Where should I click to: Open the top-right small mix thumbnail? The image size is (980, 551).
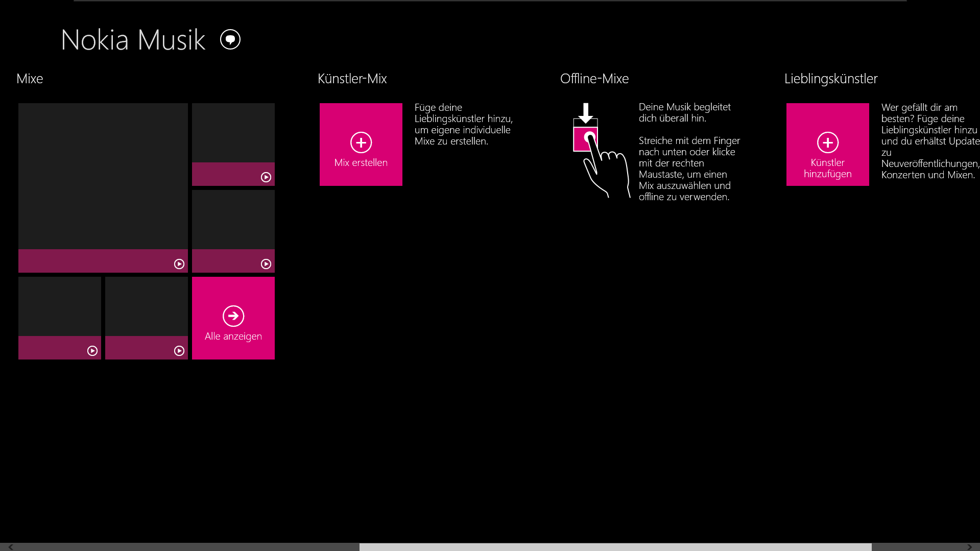point(233,133)
